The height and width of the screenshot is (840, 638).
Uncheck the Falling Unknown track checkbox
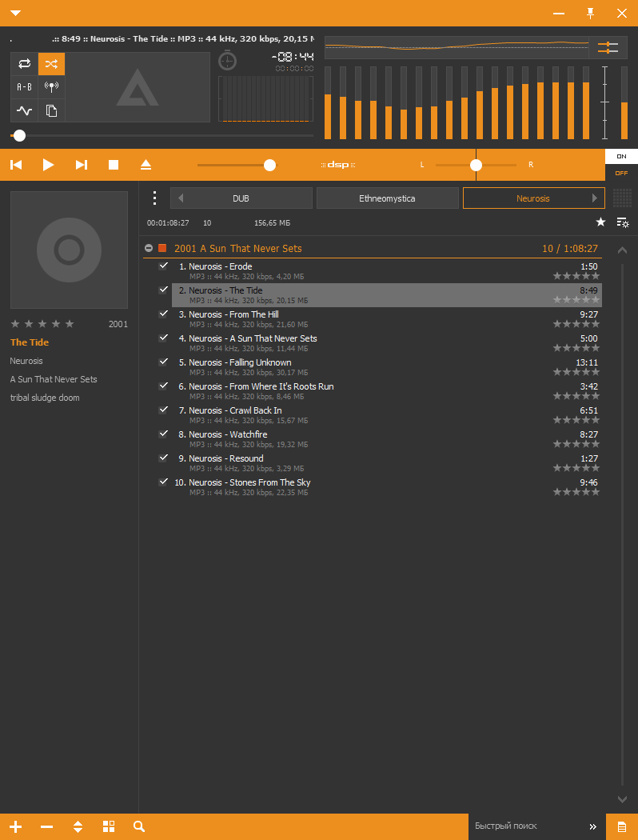click(163, 362)
